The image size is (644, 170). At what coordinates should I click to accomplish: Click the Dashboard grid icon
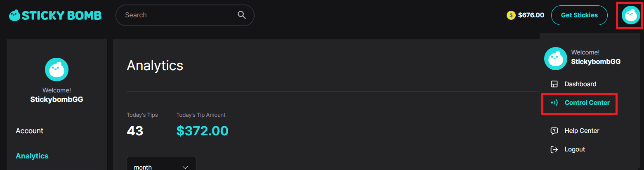point(554,84)
